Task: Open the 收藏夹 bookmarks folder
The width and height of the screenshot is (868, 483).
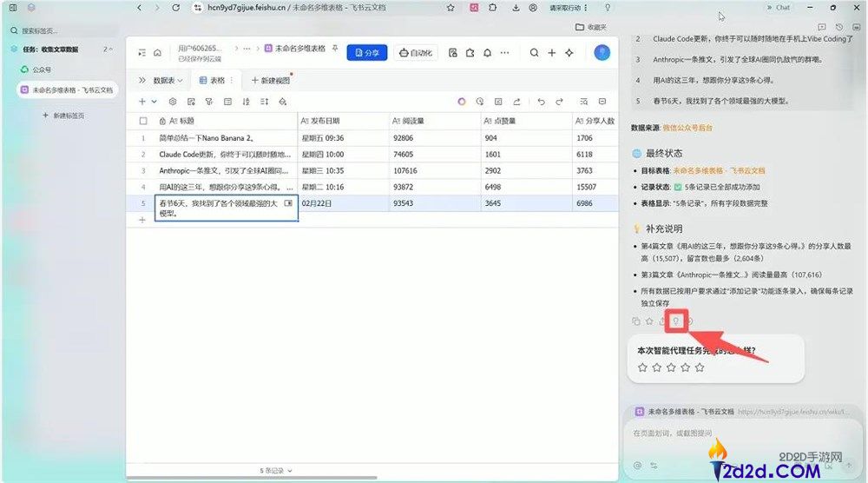Action: tap(591, 27)
